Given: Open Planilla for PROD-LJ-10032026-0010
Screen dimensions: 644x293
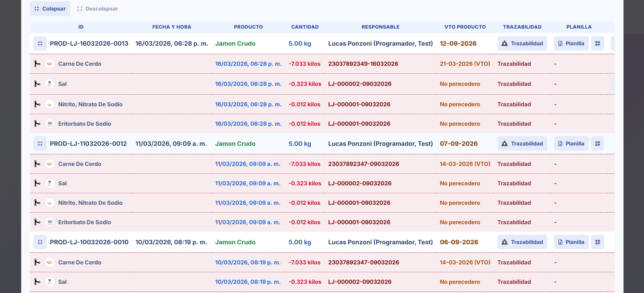Looking at the screenshot, I should [x=571, y=242].
